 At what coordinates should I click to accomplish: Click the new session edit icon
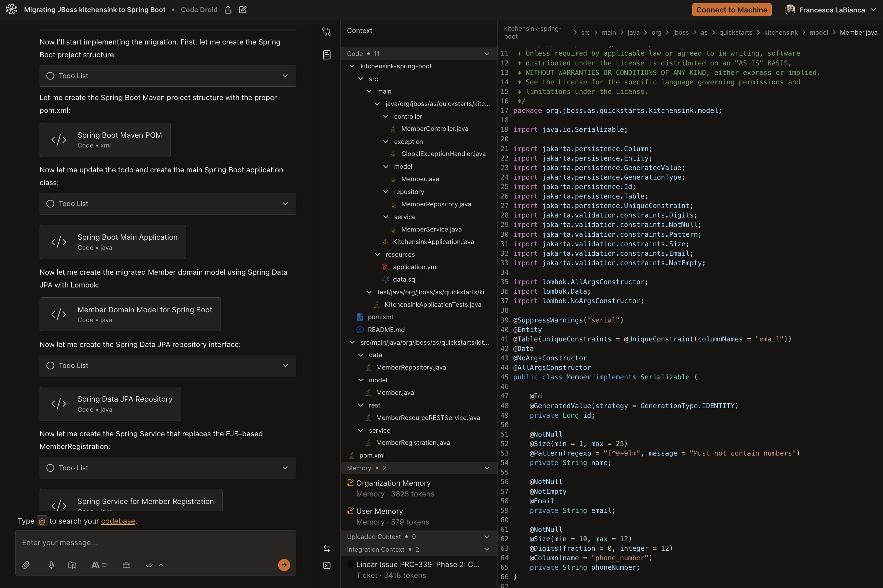pos(243,10)
